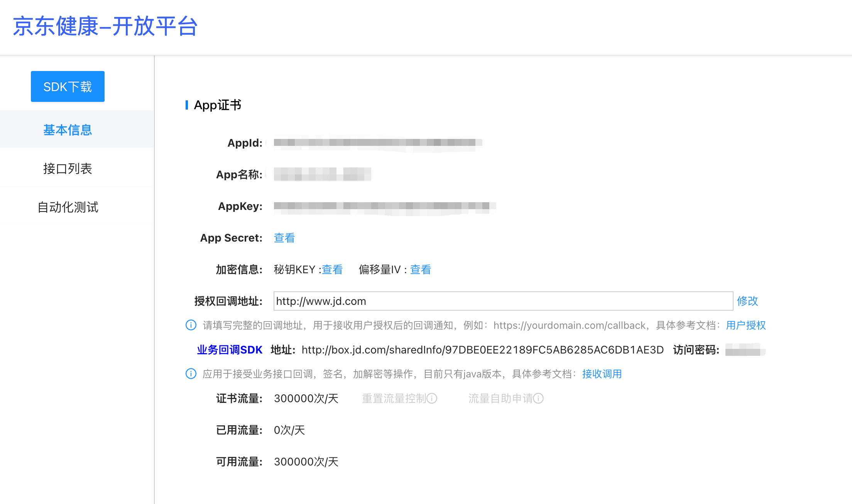
Task: View the 秘钥KEY value
Action: click(x=332, y=269)
